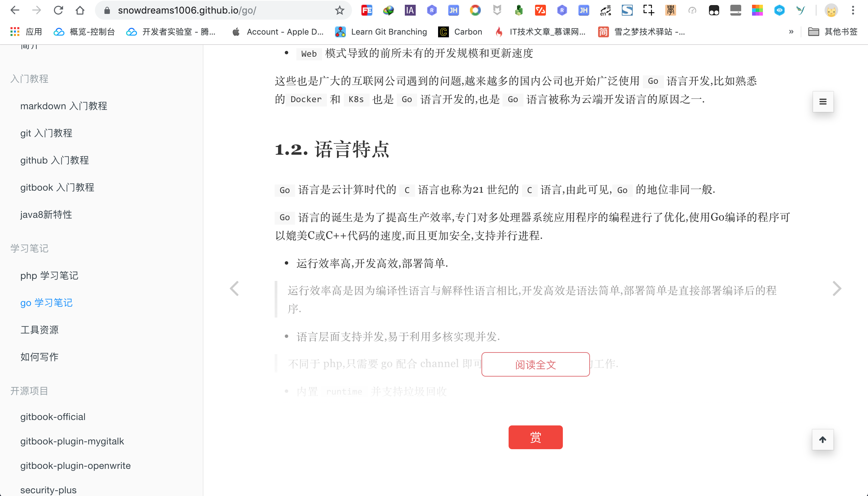This screenshot has height=496, width=868.
Task: Expand the hidden bookmarks chevron
Action: tap(790, 31)
